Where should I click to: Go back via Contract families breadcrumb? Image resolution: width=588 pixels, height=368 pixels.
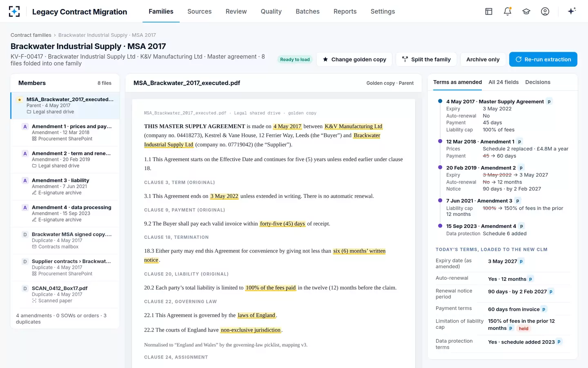31,35
